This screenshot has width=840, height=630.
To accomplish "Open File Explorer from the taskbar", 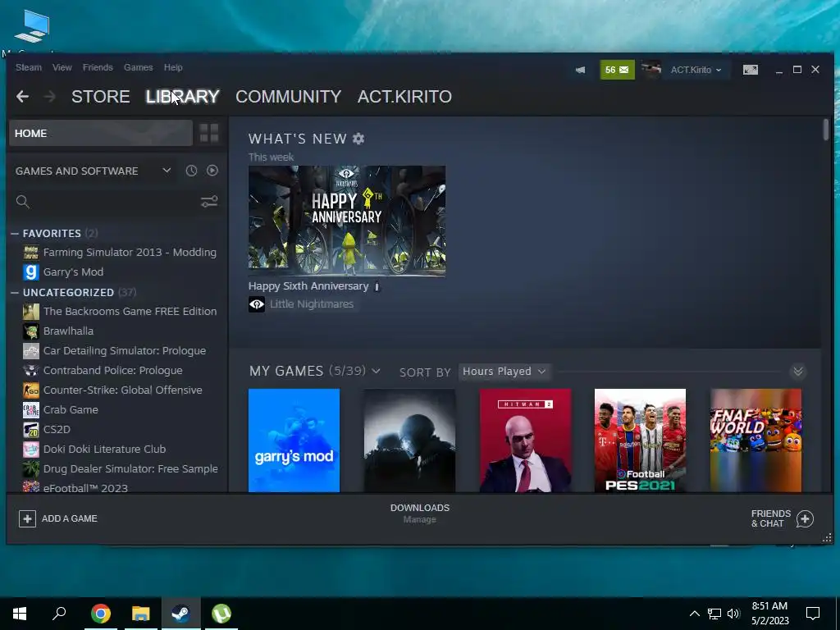I will point(141,614).
